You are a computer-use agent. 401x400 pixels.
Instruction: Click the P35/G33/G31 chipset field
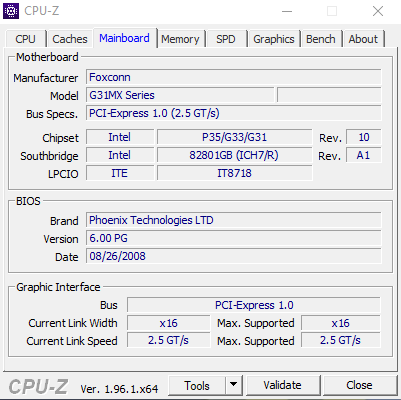point(235,137)
